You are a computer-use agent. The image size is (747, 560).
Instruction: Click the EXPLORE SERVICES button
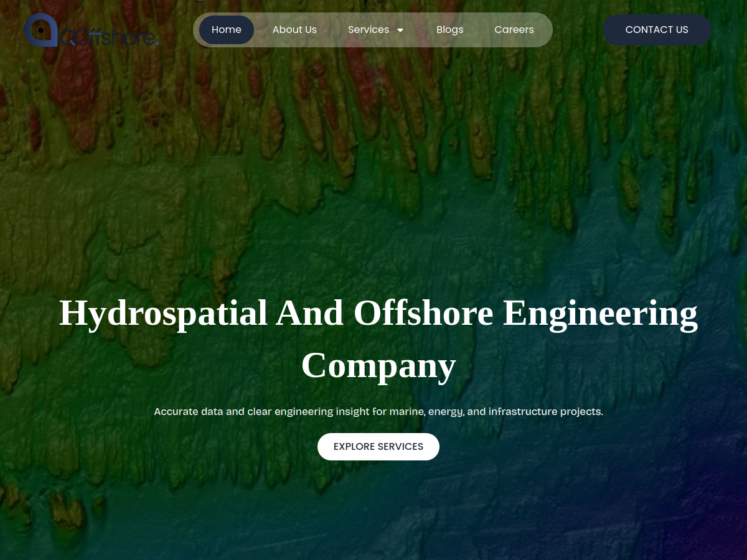point(378,447)
